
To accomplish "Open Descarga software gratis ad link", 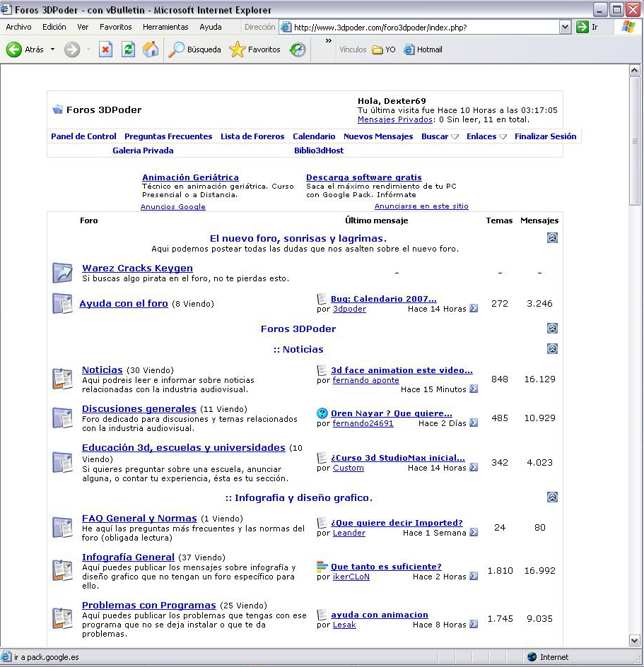I will pyautogui.click(x=364, y=177).
